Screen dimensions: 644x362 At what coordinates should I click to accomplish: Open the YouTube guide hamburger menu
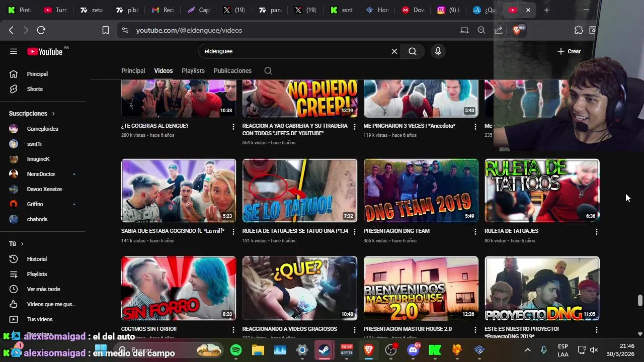click(14, 51)
